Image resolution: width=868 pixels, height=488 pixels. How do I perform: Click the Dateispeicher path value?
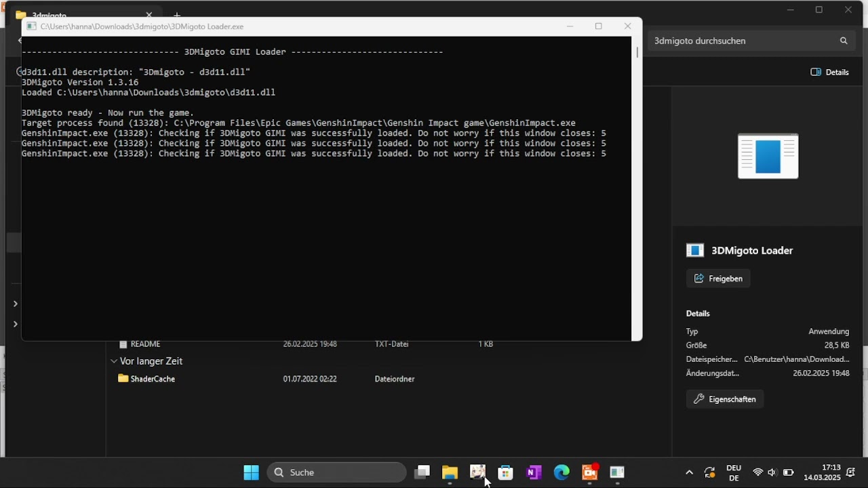pyautogui.click(x=797, y=359)
